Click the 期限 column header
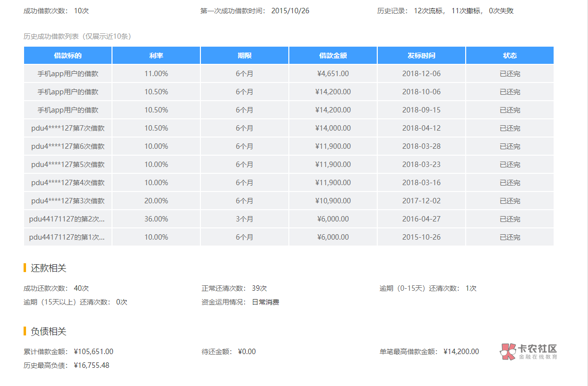588x386 pixels. click(x=245, y=55)
